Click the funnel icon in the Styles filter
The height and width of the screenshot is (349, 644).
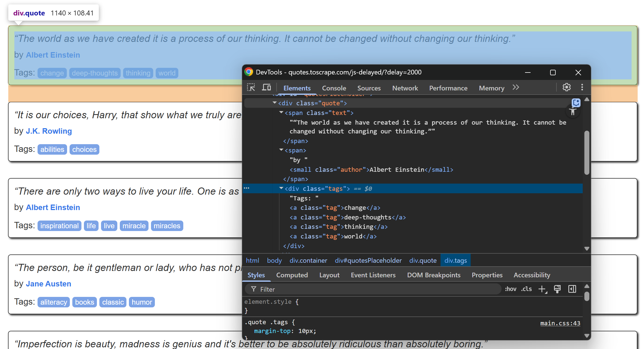pyautogui.click(x=253, y=289)
